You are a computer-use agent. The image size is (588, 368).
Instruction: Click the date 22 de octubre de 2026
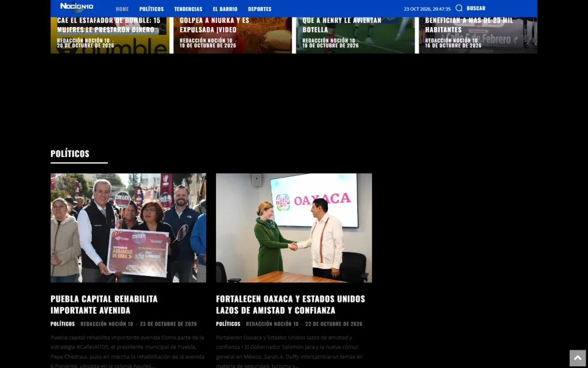click(334, 324)
